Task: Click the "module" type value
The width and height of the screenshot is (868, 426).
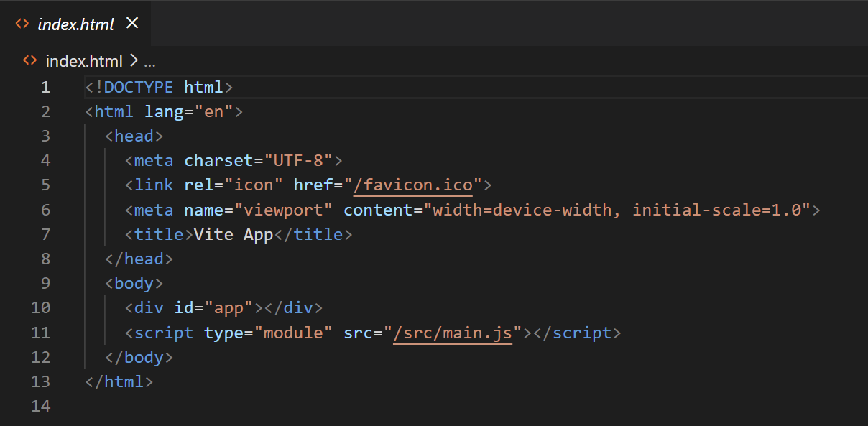Action: 298,333
